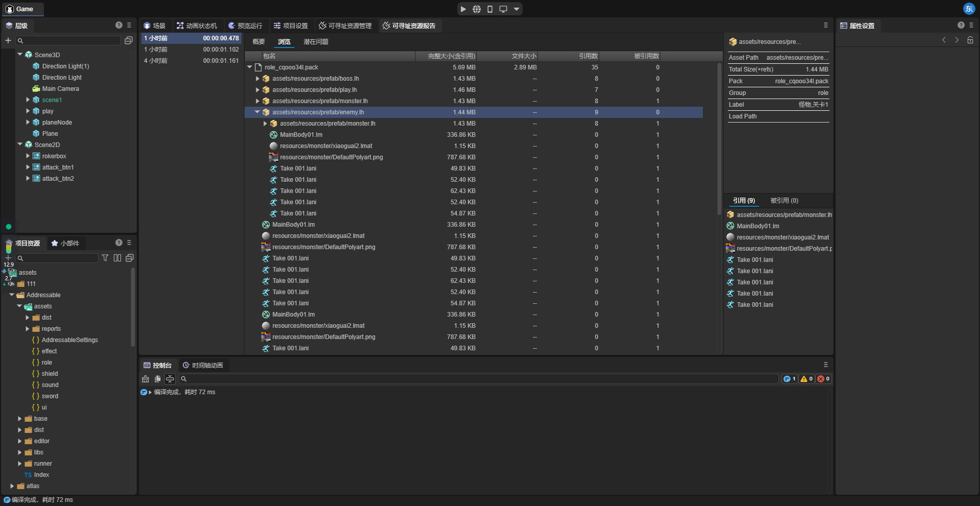Expand the console compile message
Screen dimensions: 980x506
pos(150,392)
